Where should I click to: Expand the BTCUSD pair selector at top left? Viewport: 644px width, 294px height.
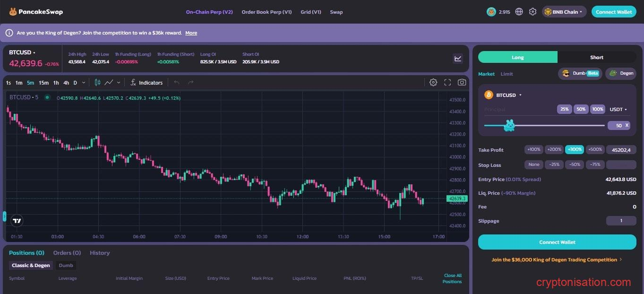pos(22,52)
